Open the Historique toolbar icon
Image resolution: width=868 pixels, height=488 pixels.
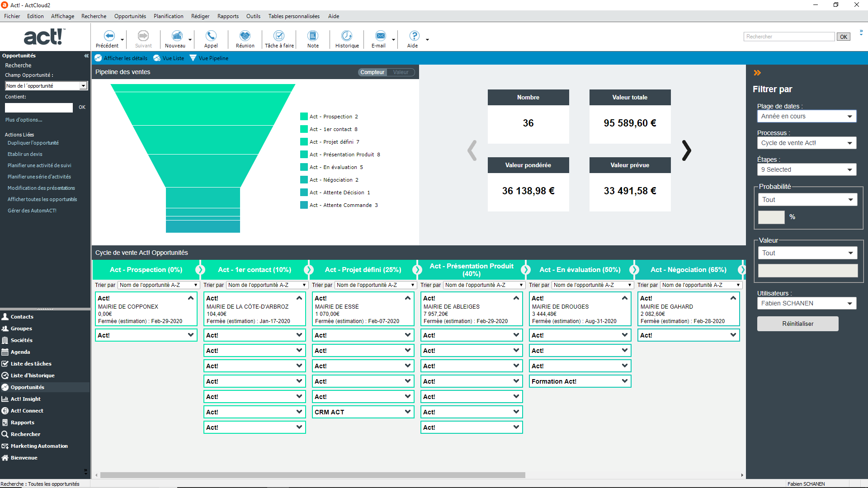tap(347, 36)
